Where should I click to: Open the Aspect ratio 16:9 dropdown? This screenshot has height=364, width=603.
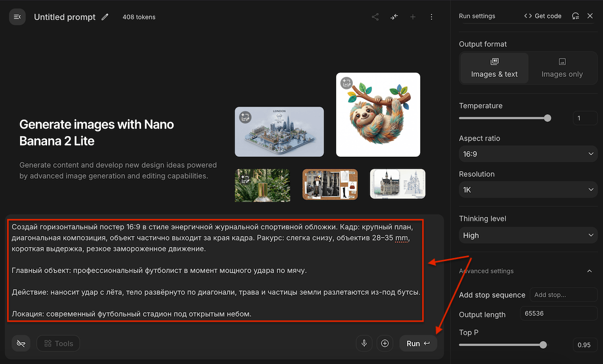528,154
